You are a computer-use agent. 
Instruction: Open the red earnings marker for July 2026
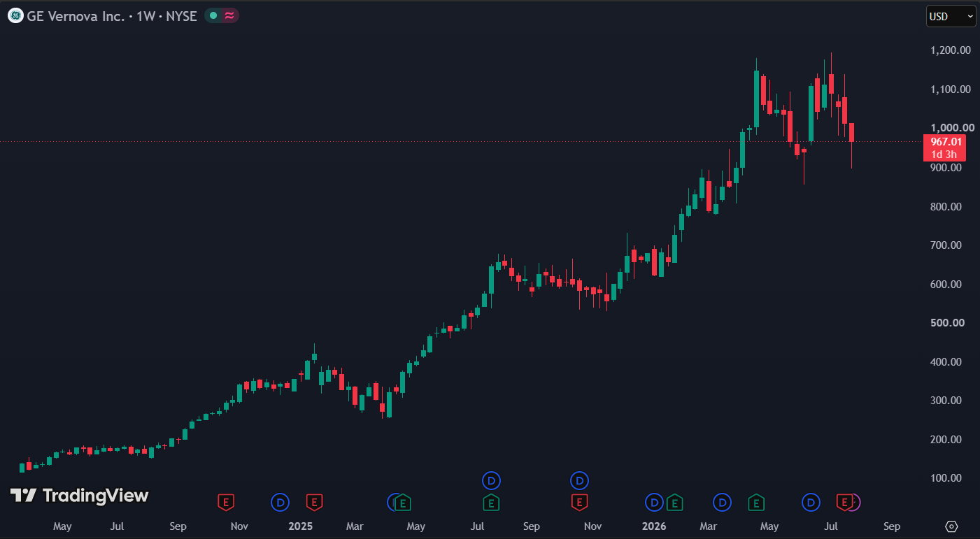point(845,501)
